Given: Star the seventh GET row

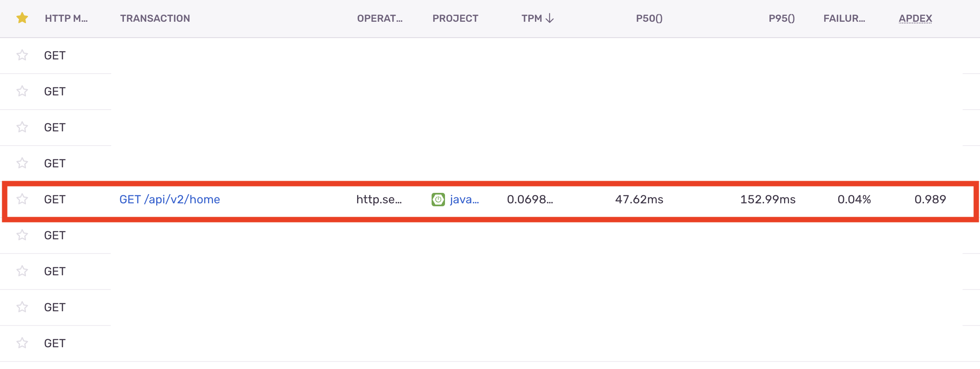Looking at the screenshot, I should pos(22,271).
